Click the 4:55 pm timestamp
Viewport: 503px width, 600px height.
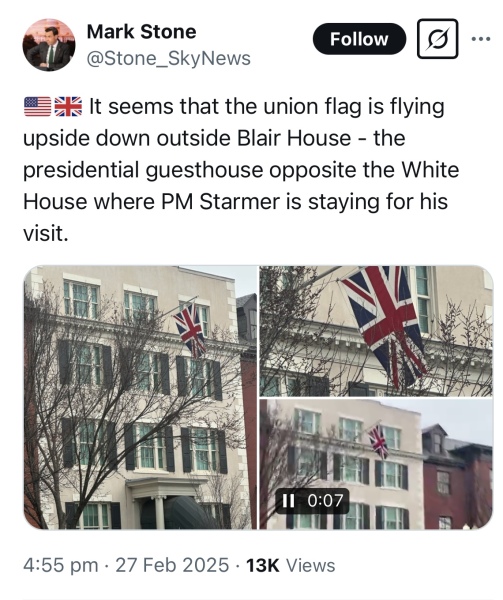click(x=60, y=565)
